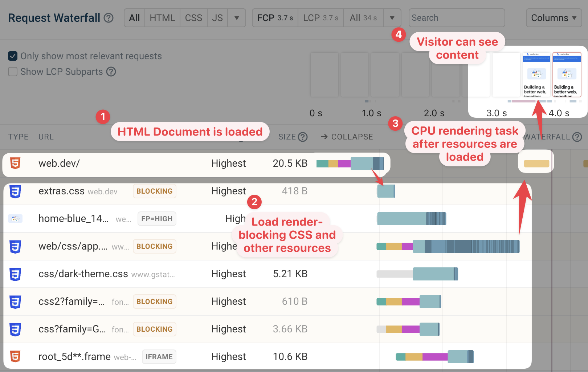
Task: Click the HTML file icon for web.dev/
Action: [15, 163]
